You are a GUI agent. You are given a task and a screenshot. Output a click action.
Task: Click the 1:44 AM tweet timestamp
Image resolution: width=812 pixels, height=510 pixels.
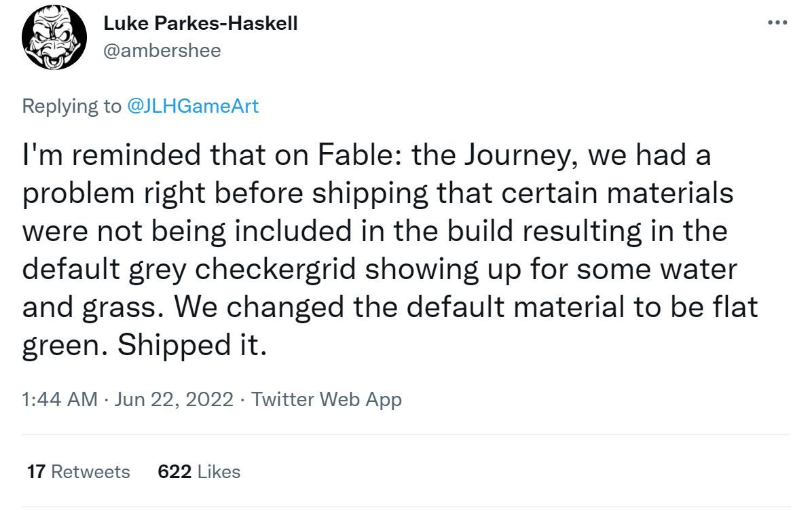(60, 399)
